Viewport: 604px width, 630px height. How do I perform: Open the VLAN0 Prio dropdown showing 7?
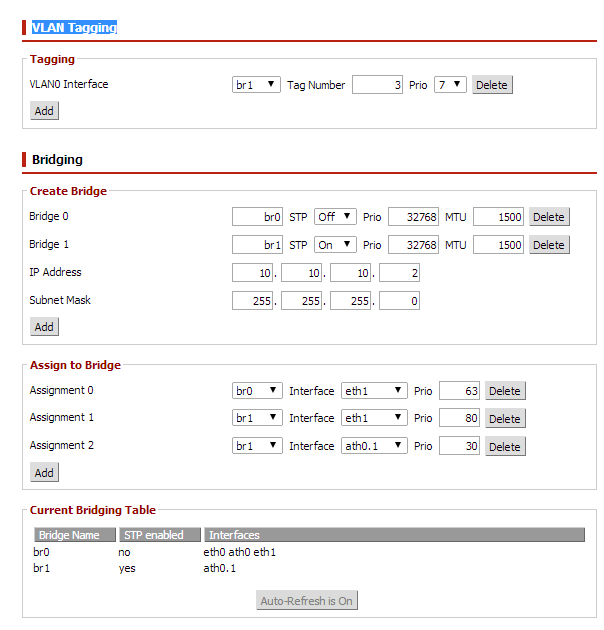450,85
